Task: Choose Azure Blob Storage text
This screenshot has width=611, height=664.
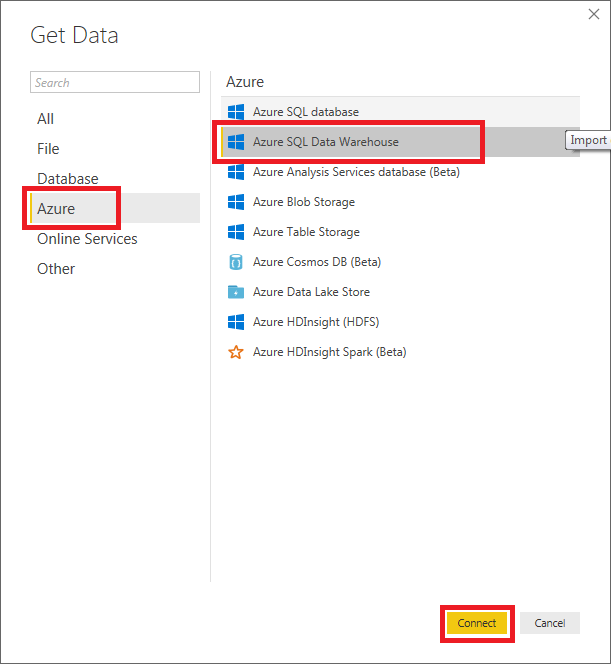Action: (x=304, y=202)
